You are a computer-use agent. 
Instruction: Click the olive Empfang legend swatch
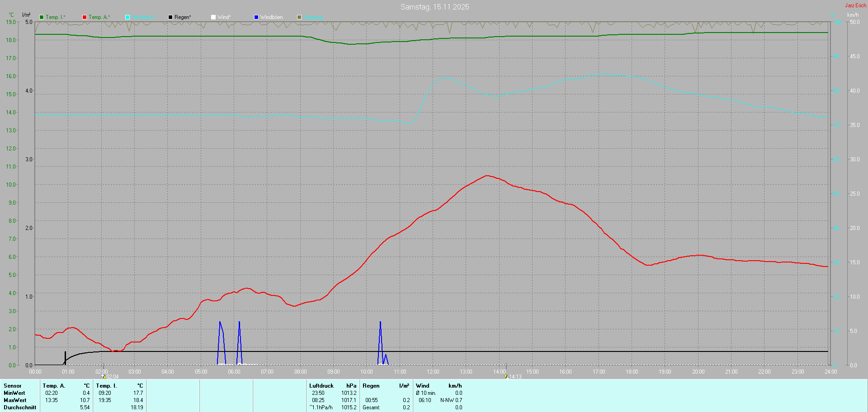[299, 17]
